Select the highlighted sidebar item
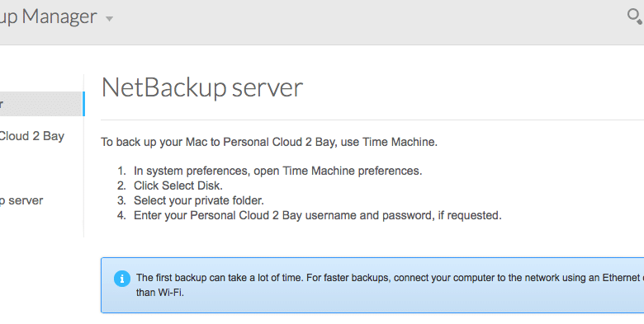The height and width of the screenshot is (324, 644). pyautogui.click(x=41, y=104)
